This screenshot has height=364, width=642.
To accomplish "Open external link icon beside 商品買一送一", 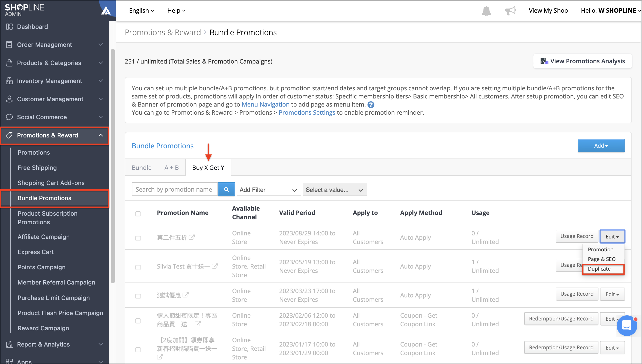I will click(198, 324).
